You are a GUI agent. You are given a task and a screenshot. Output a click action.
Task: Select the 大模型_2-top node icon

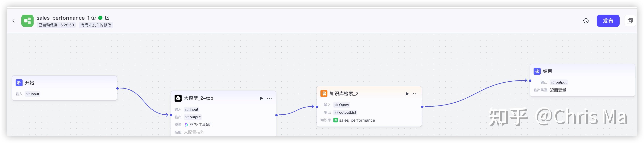tap(178, 98)
